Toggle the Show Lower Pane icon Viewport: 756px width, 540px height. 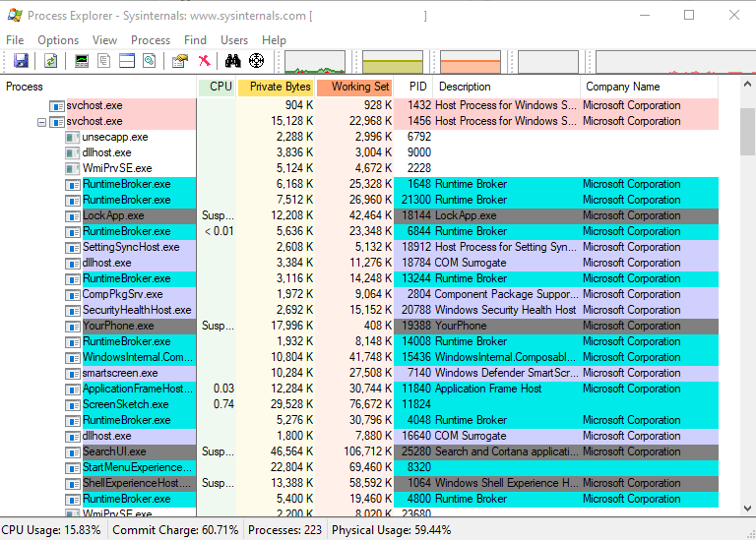coord(127,61)
